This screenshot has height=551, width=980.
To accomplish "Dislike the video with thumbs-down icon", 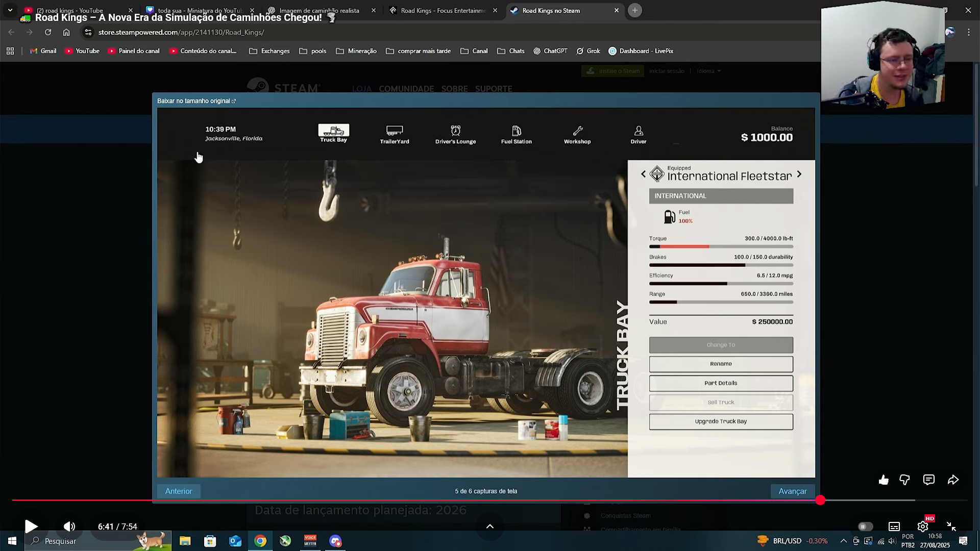I will [904, 480].
